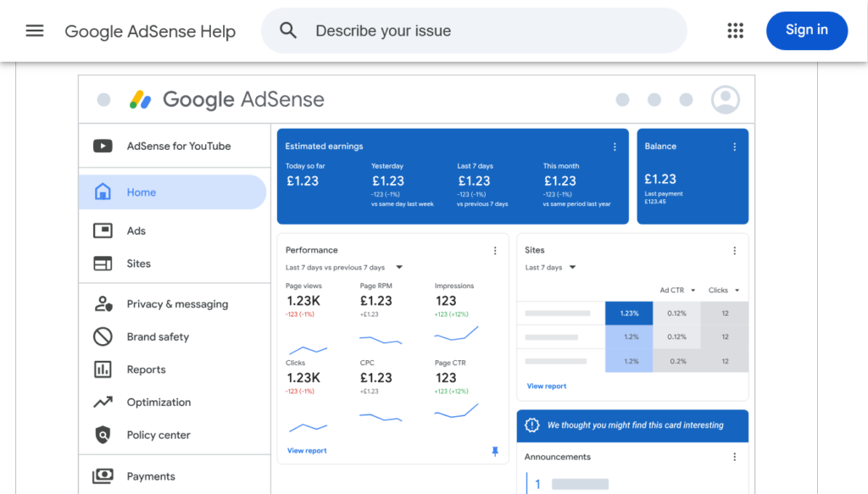The width and height of the screenshot is (868, 494).
Task: Click the Google AdSense Help title
Action: pos(150,31)
